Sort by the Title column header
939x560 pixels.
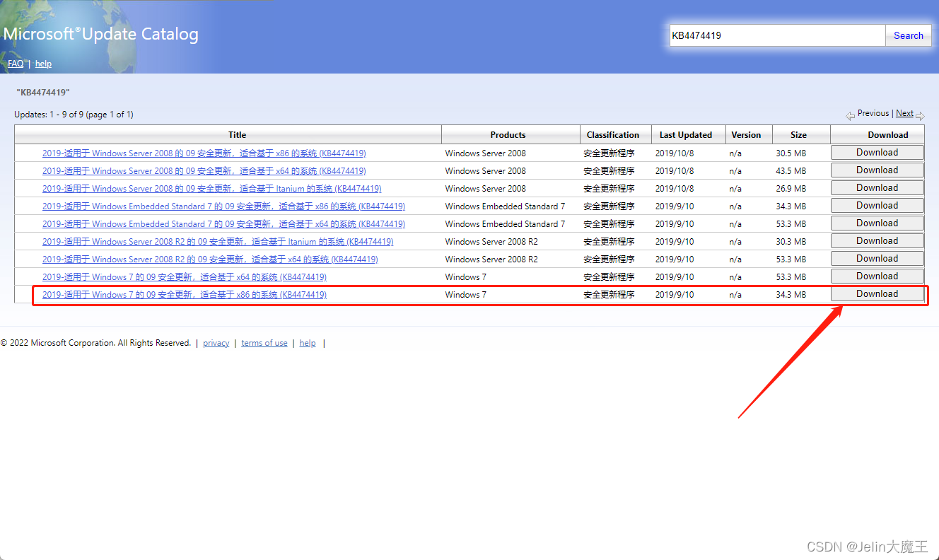click(238, 135)
